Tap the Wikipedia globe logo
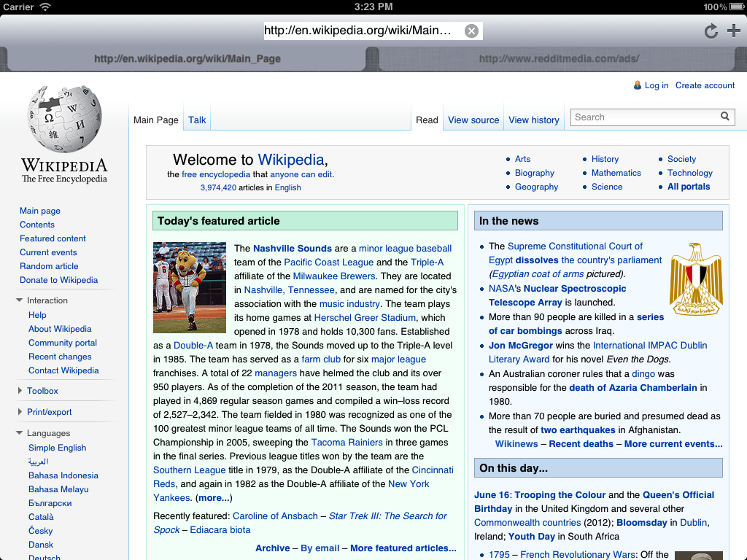Screen dimensions: 747x560 (x=65, y=119)
